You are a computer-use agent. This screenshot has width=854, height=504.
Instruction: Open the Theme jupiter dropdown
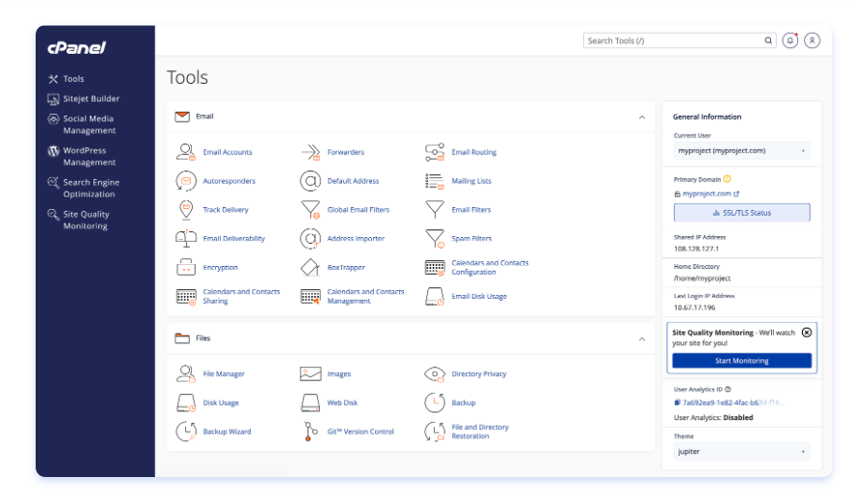(x=741, y=452)
